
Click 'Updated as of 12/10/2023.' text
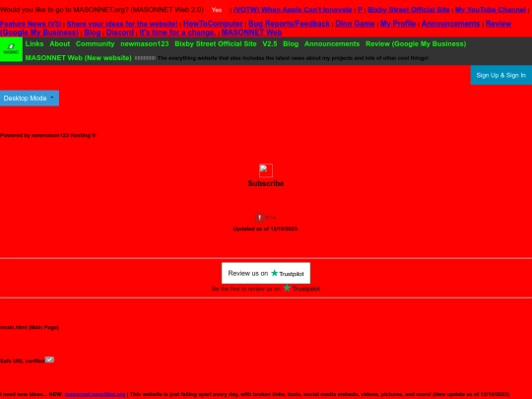pyautogui.click(x=266, y=229)
